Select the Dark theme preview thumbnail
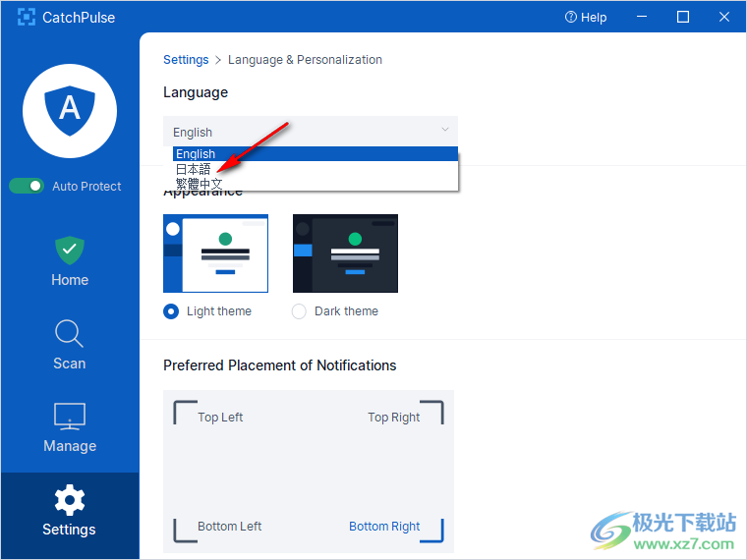 pyautogui.click(x=345, y=253)
